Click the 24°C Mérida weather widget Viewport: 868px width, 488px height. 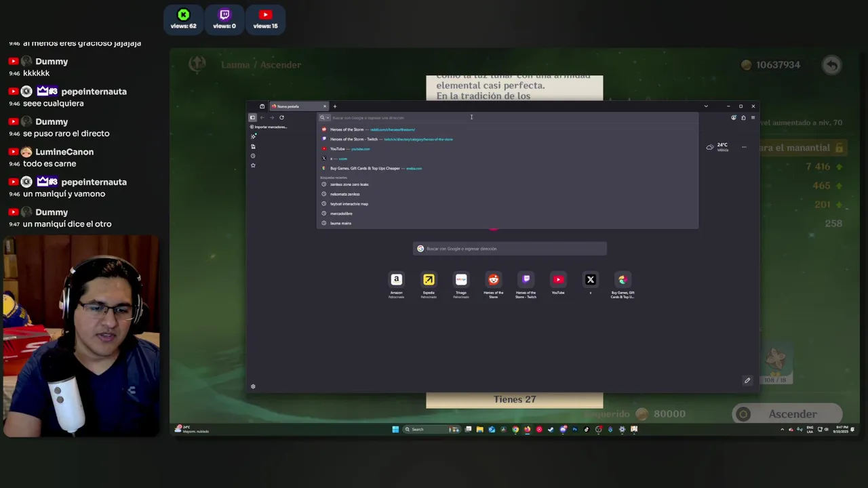(717, 146)
